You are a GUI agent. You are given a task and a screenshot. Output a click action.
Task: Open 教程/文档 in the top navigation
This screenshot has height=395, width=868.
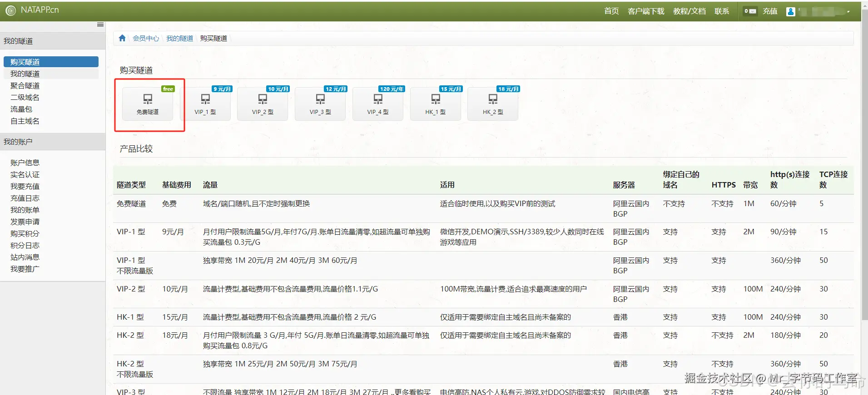point(689,11)
